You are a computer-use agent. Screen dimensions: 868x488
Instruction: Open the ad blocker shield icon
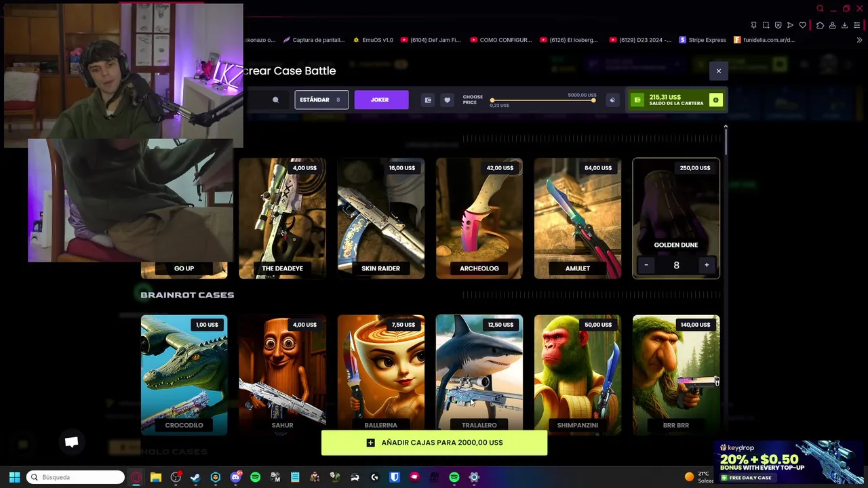(778, 25)
